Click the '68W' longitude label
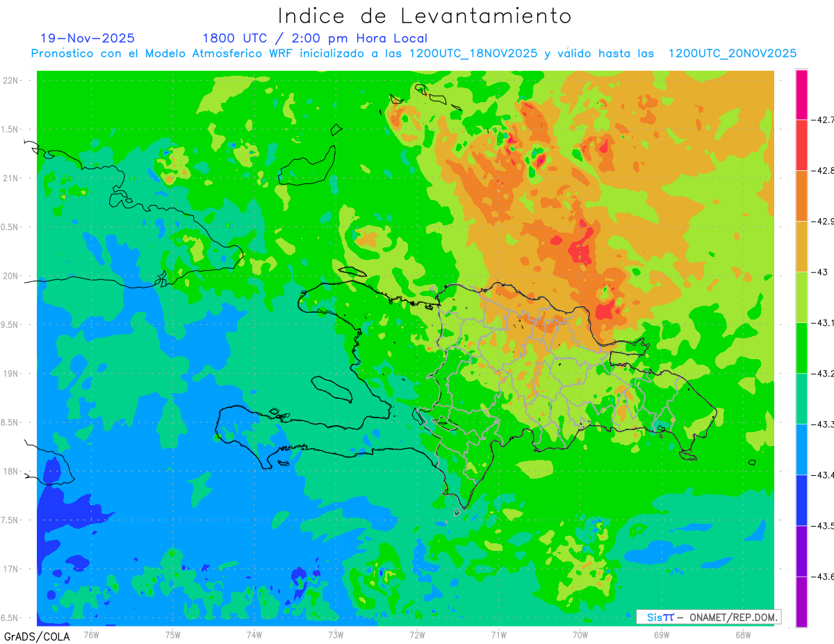The image size is (834, 644). point(743,634)
